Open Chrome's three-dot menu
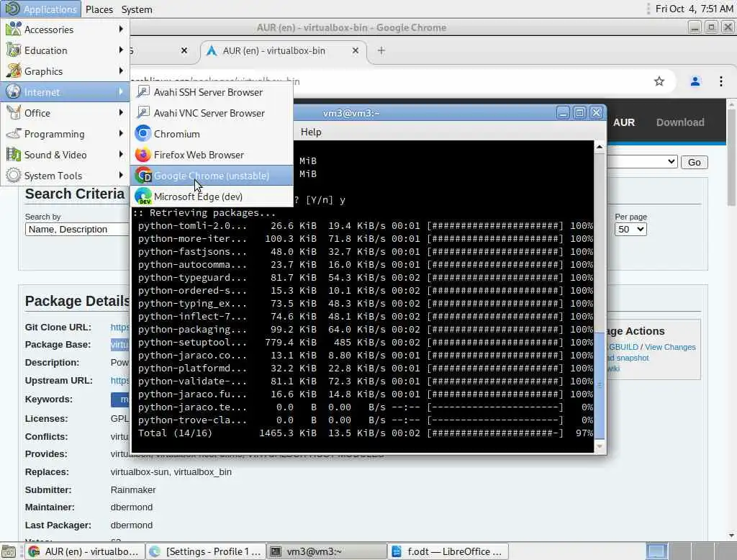Viewport: 737px width, 560px height. [x=720, y=81]
